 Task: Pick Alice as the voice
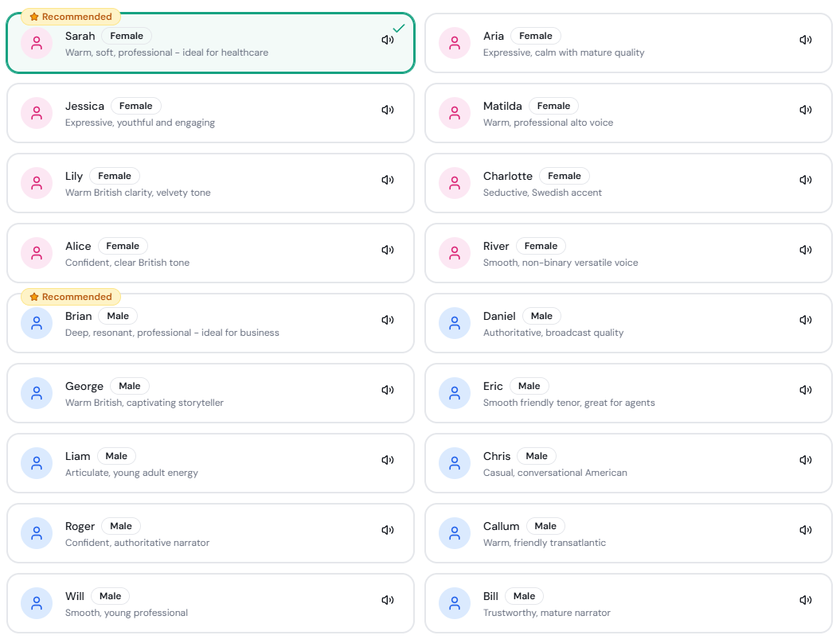tap(210, 253)
